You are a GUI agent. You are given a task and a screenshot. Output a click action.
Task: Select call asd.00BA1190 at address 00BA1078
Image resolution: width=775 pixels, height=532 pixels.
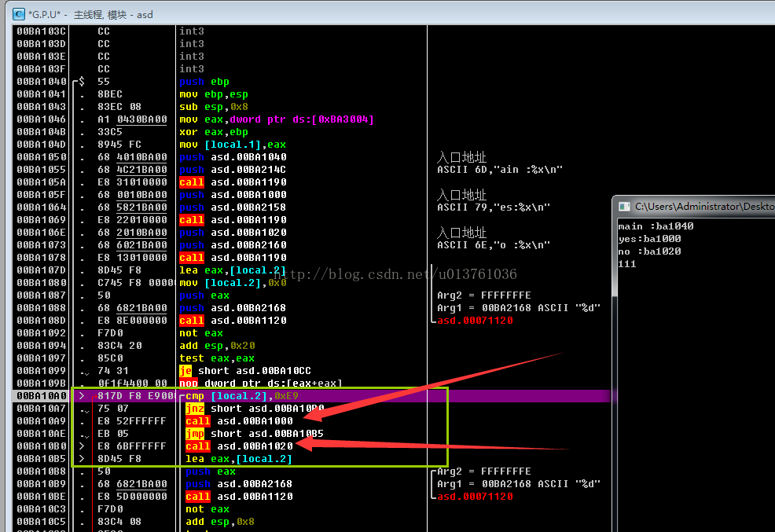233,258
